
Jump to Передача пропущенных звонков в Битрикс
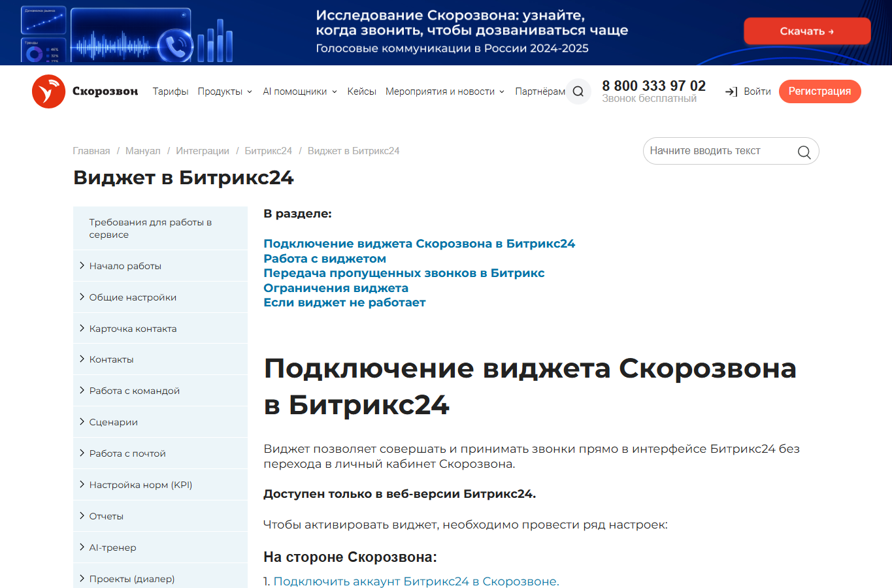click(404, 273)
